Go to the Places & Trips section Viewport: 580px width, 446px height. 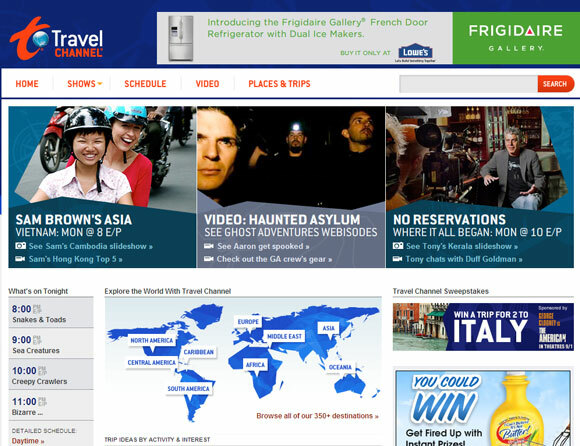coord(279,84)
